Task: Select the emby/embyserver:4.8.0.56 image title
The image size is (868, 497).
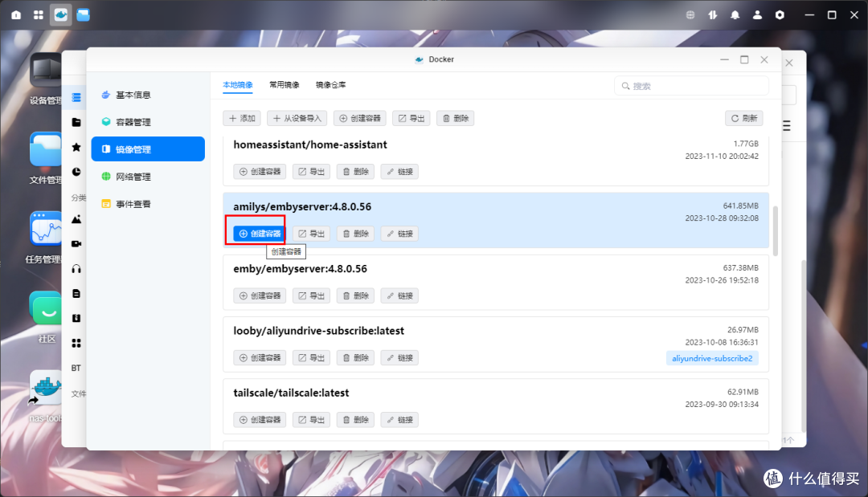Action: [x=300, y=269]
